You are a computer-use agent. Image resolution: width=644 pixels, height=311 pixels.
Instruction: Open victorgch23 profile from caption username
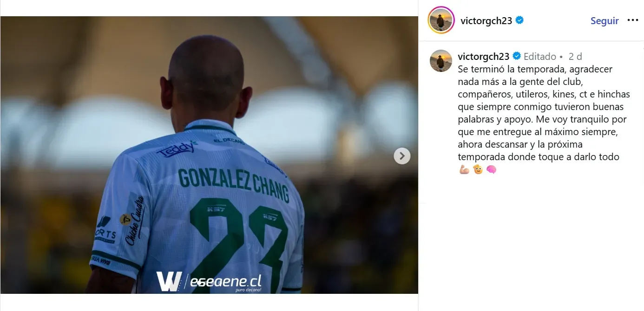pos(484,57)
